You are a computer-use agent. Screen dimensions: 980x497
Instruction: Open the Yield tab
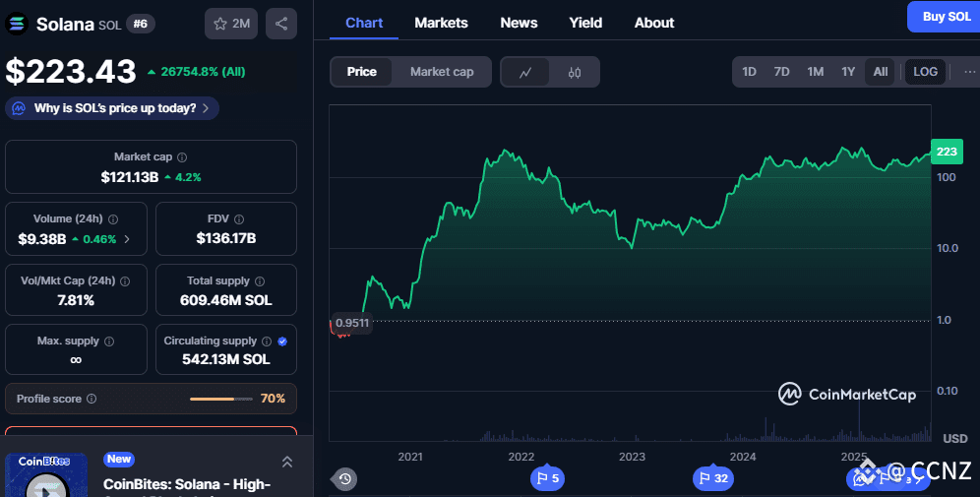click(x=585, y=23)
